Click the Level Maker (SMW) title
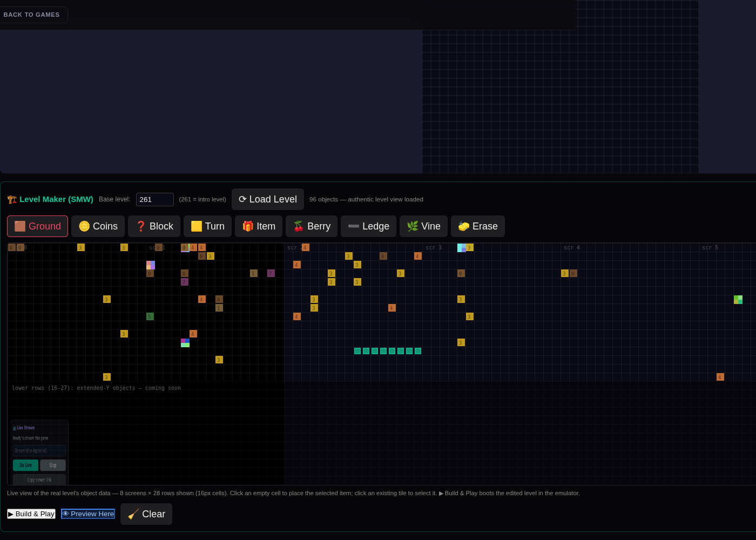Screen dimensions: 756x540 pos(50,199)
